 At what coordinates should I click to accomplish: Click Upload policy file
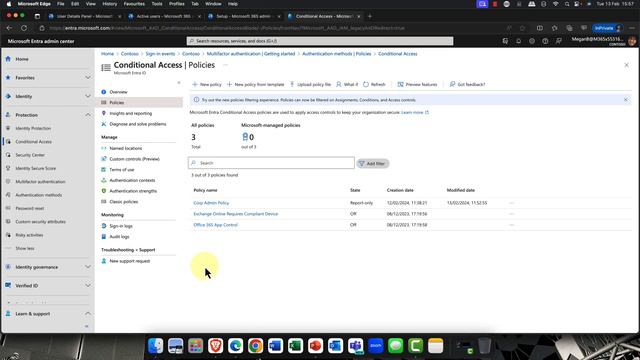tap(310, 84)
